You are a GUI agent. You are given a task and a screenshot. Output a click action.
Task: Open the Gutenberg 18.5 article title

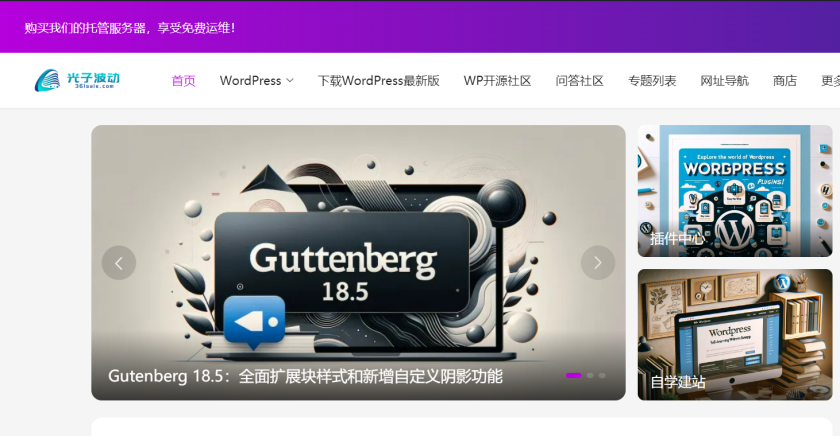[x=305, y=376]
